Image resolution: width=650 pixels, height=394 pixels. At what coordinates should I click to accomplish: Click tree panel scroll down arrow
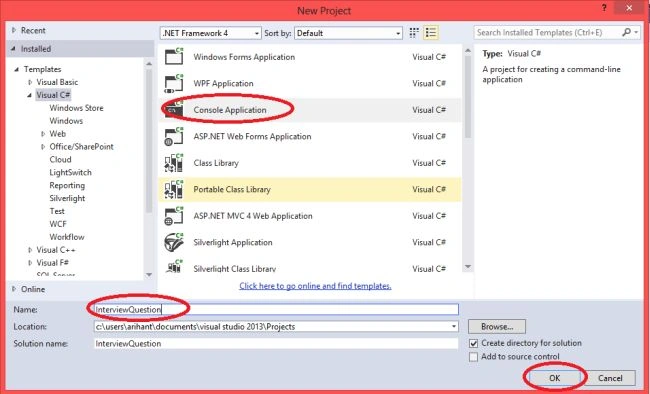click(x=149, y=275)
